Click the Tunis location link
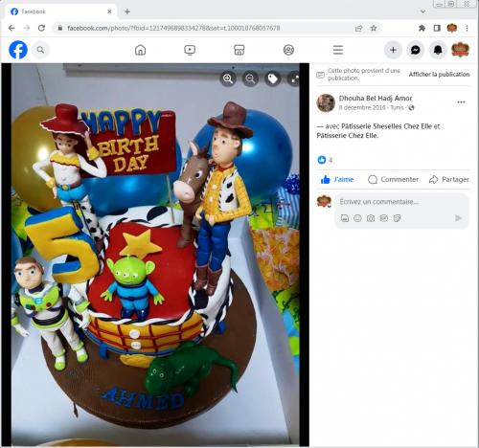This screenshot has width=479, height=448. tap(397, 107)
